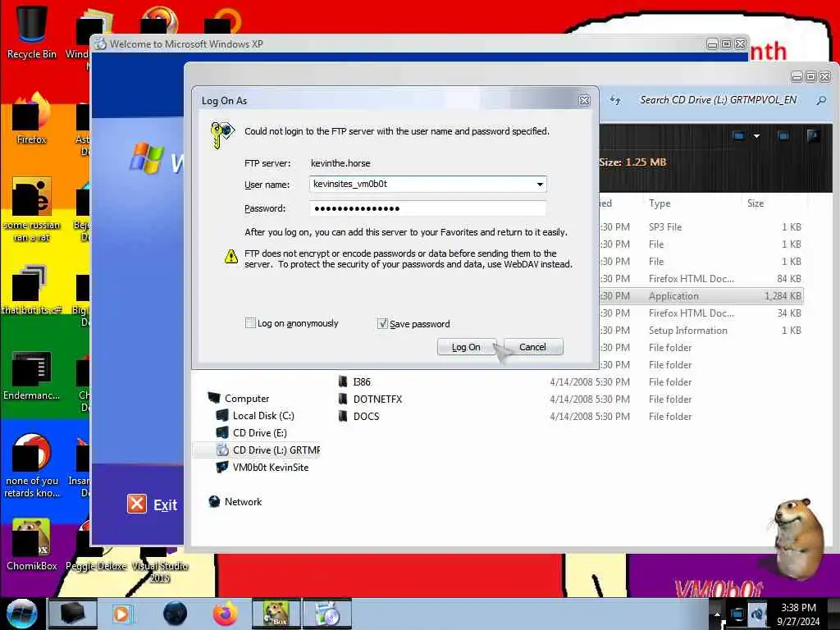This screenshot has height=630, width=840.
Task: Click the Password field
Action: point(427,208)
